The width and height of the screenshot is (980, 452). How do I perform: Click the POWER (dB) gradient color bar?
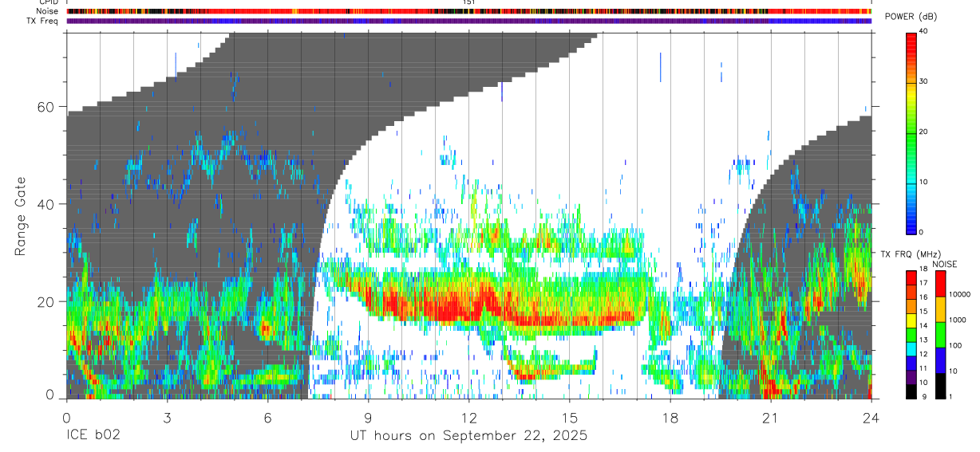tap(912, 132)
